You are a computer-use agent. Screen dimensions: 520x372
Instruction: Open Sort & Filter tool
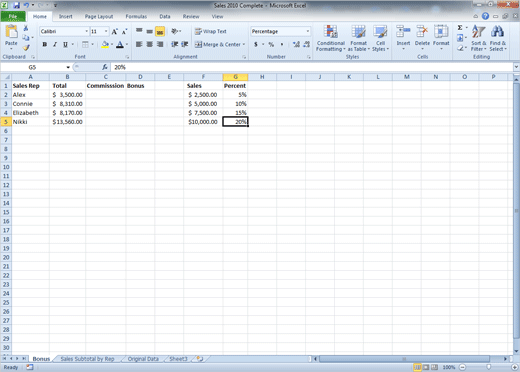tap(479, 38)
